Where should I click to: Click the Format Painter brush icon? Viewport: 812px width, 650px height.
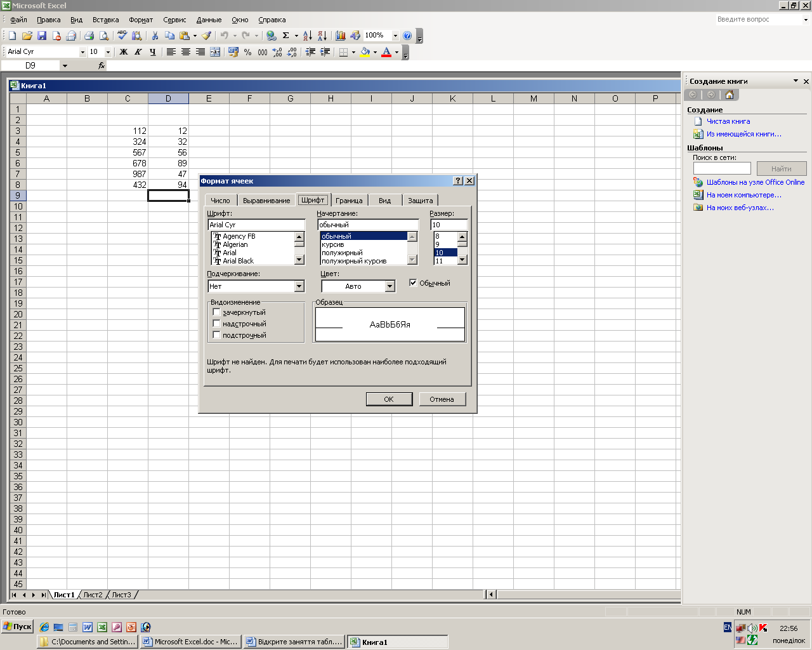pos(206,36)
